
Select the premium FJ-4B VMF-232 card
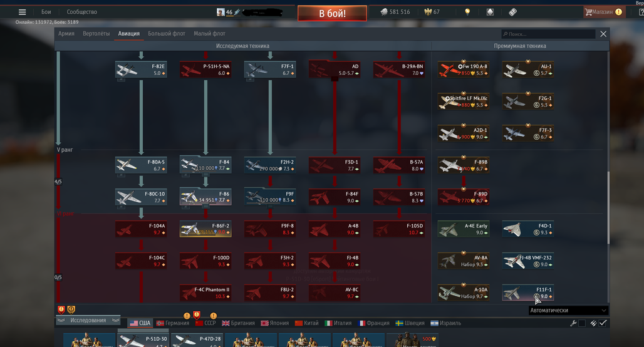coord(527,261)
